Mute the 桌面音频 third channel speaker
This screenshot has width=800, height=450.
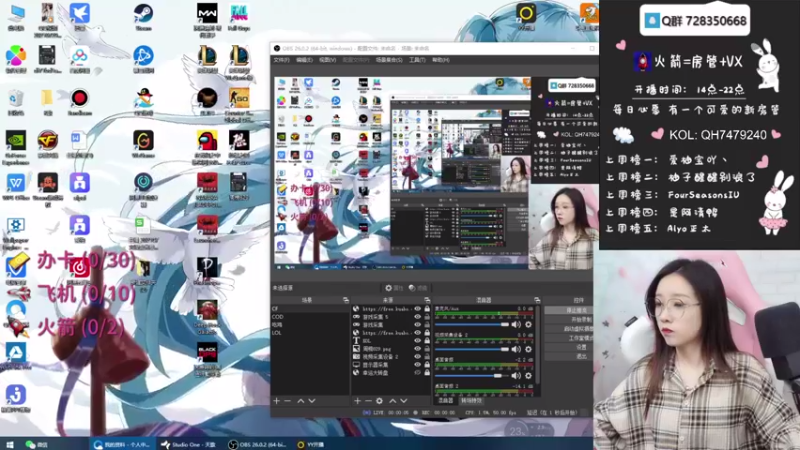516,376
